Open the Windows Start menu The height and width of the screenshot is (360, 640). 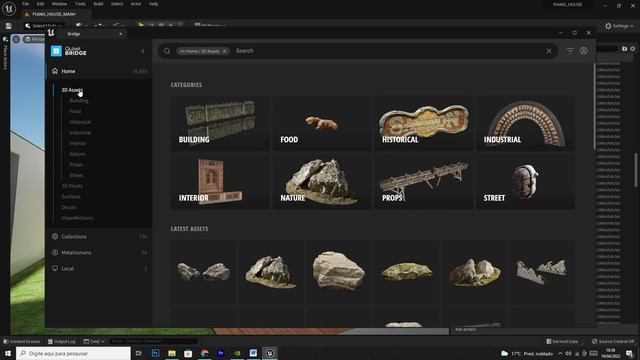coord(8,353)
